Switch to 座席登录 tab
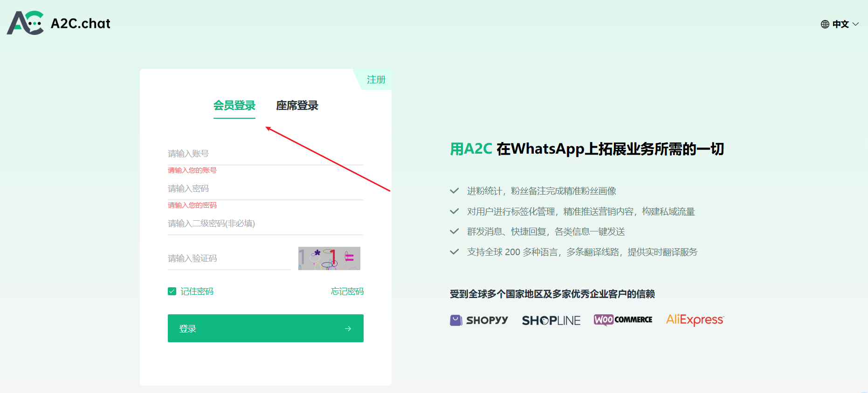The image size is (868, 393). 297,106
